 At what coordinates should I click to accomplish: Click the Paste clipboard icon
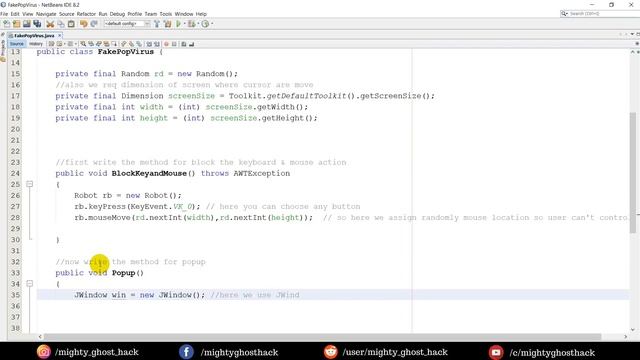tap(71, 24)
